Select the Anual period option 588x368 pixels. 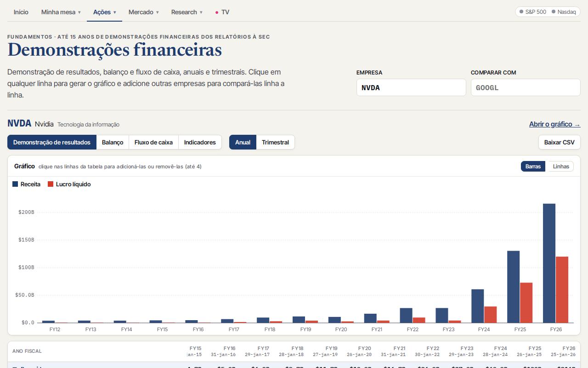[x=243, y=142]
